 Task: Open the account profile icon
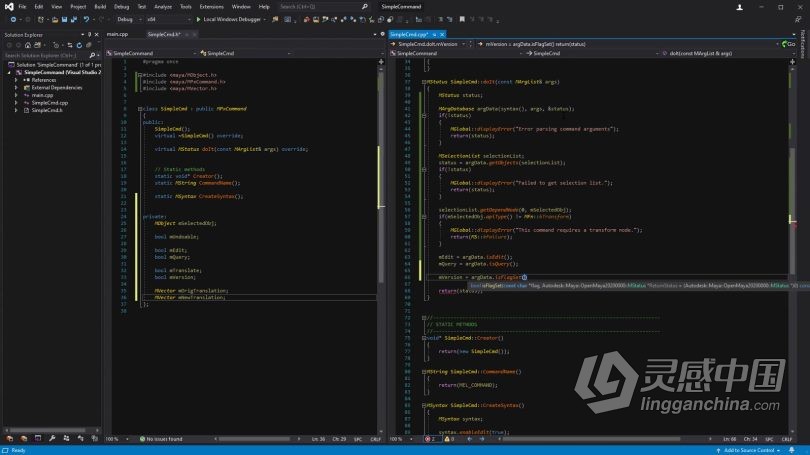739,7
